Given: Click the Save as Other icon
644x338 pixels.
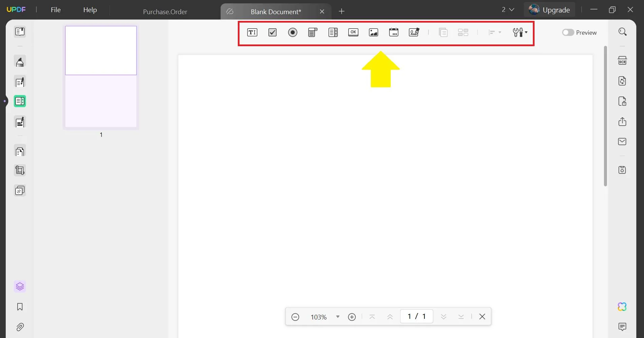Looking at the screenshot, I should tap(622, 170).
